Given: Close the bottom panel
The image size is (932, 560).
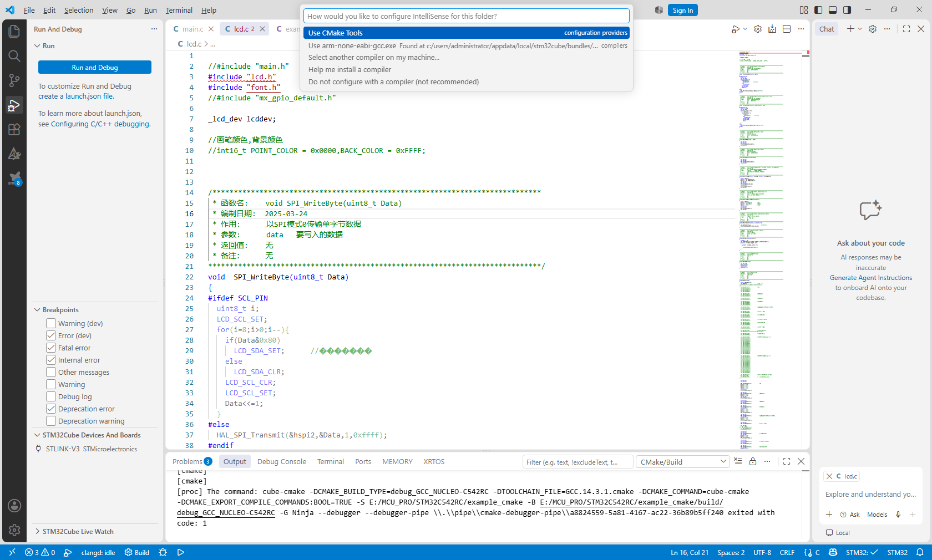Looking at the screenshot, I should pyautogui.click(x=801, y=461).
